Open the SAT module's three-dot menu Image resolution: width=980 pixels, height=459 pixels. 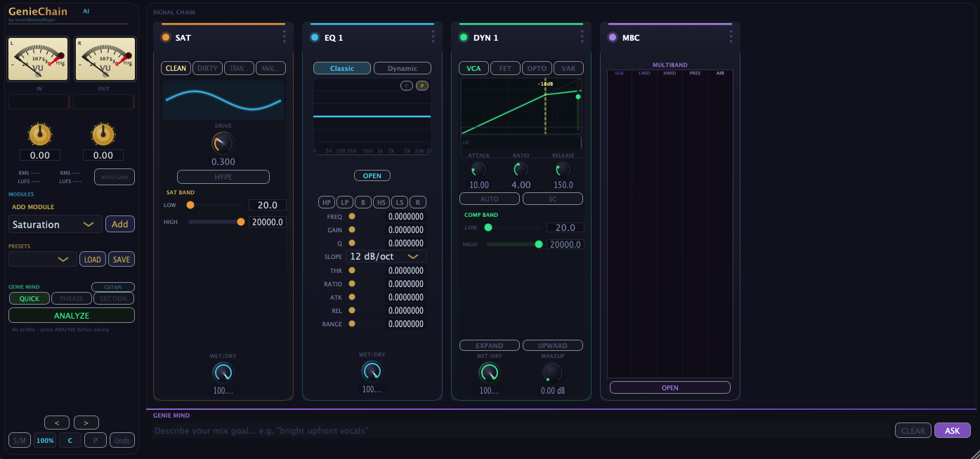pyautogui.click(x=284, y=38)
